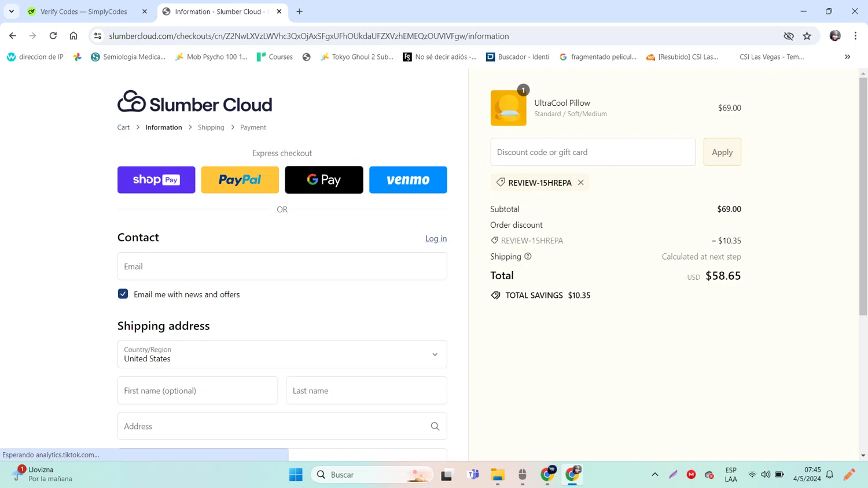868x488 pixels.
Task: Apply the discount code
Action: pos(722,152)
